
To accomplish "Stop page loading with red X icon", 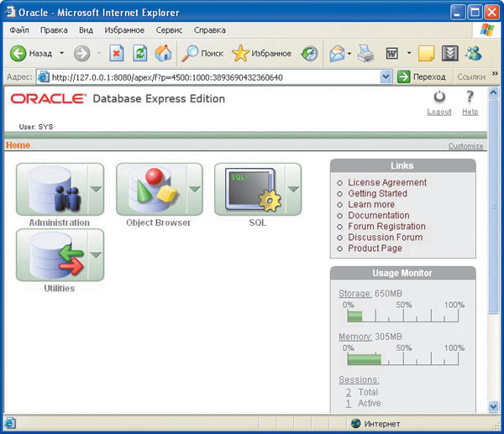I will (x=117, y=53).
